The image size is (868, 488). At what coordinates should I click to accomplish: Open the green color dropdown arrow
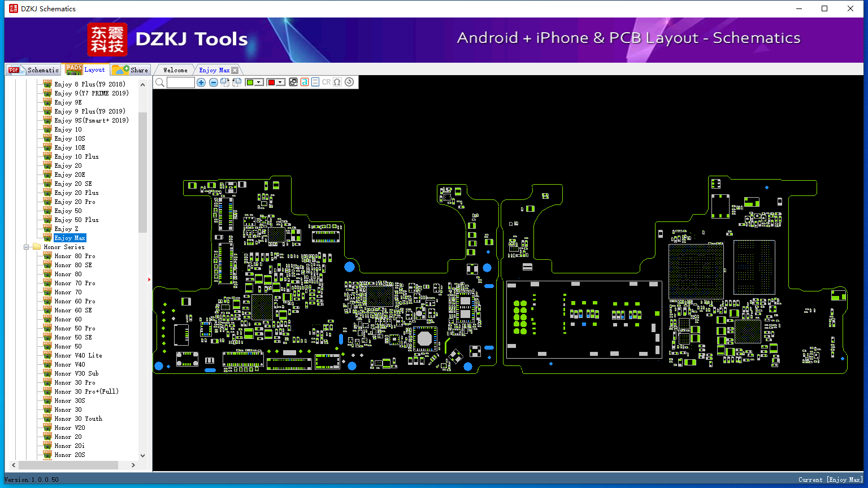coord(259,82)
